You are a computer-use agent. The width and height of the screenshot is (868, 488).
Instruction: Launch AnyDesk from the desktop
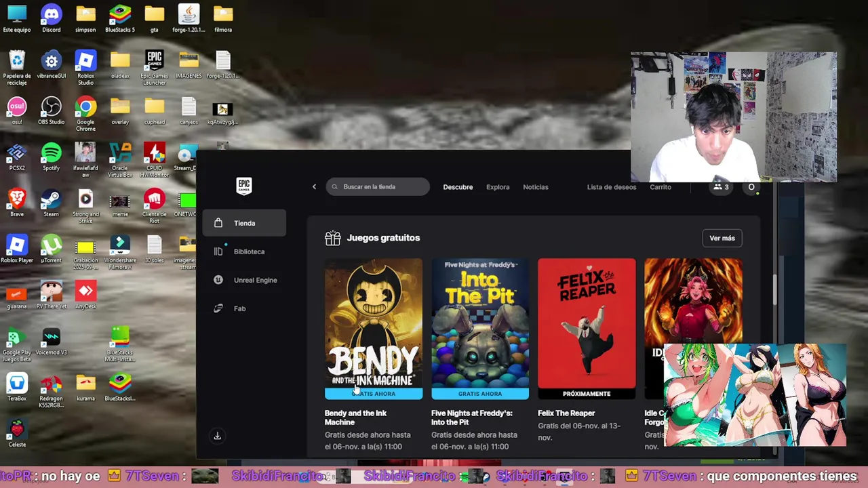pos(85,295)
